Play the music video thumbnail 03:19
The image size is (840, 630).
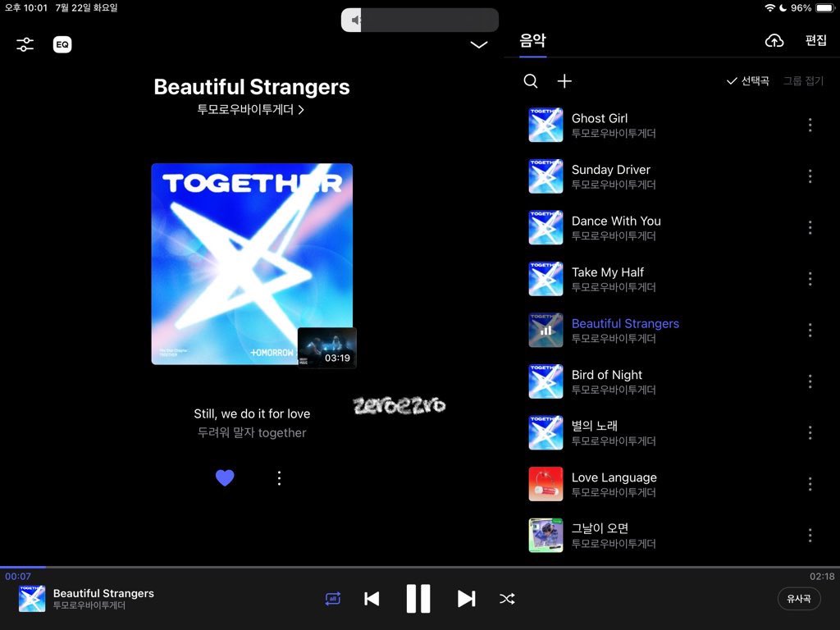(x=326, y=347)
